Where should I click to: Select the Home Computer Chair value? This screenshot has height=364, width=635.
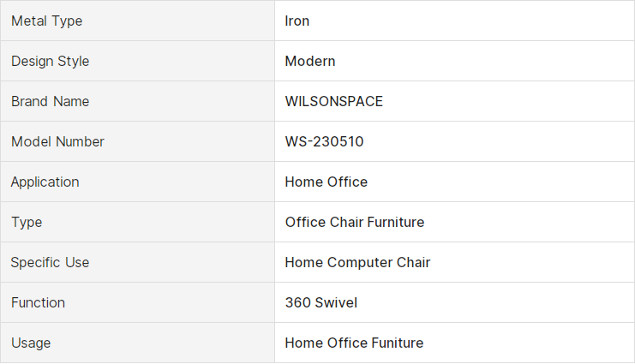pos(357,262)
